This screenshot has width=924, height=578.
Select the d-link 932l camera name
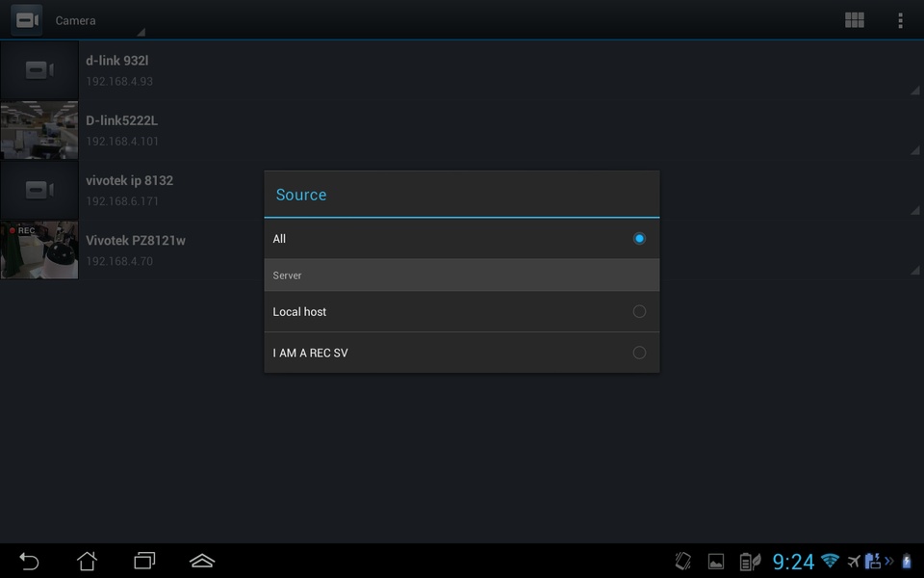point(117,61)
